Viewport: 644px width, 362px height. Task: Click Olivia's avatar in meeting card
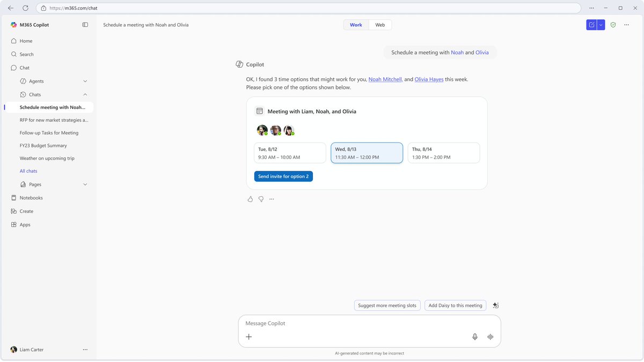(289, 130)
